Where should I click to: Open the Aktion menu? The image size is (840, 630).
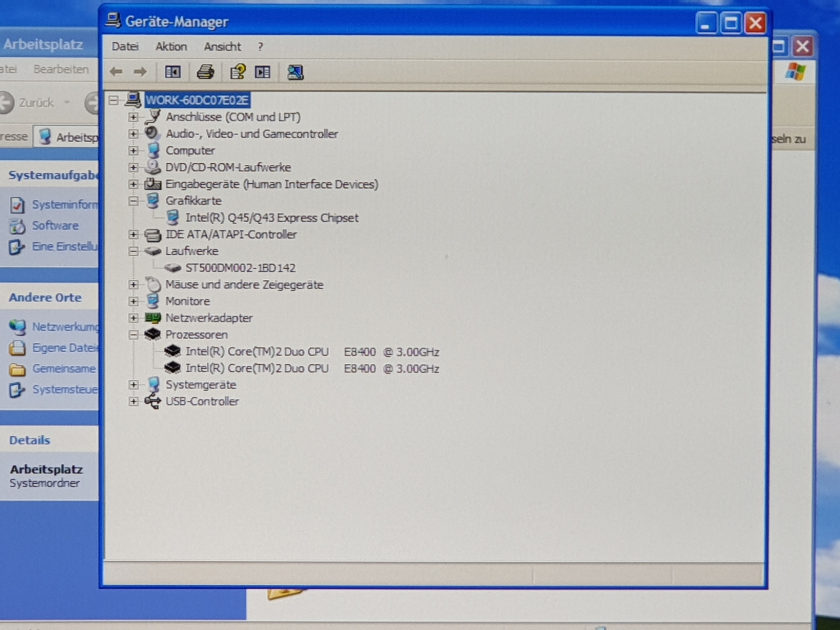(x=171, y=47)
